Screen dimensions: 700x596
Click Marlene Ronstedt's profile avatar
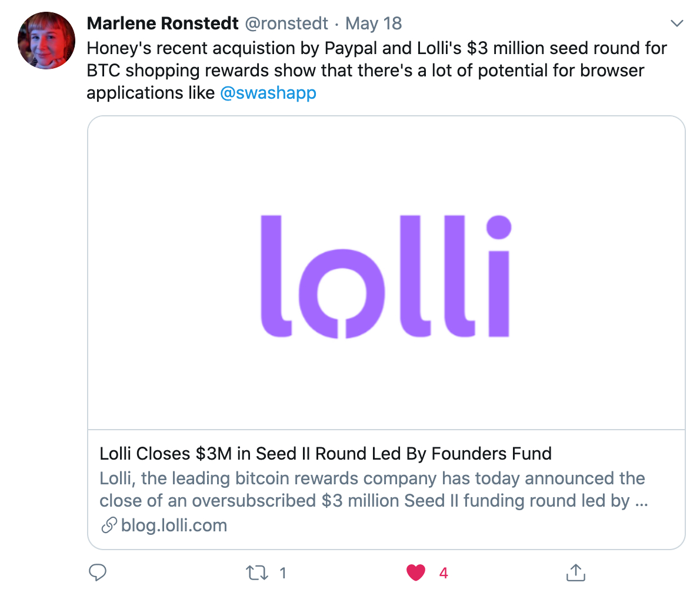[46, 40]
